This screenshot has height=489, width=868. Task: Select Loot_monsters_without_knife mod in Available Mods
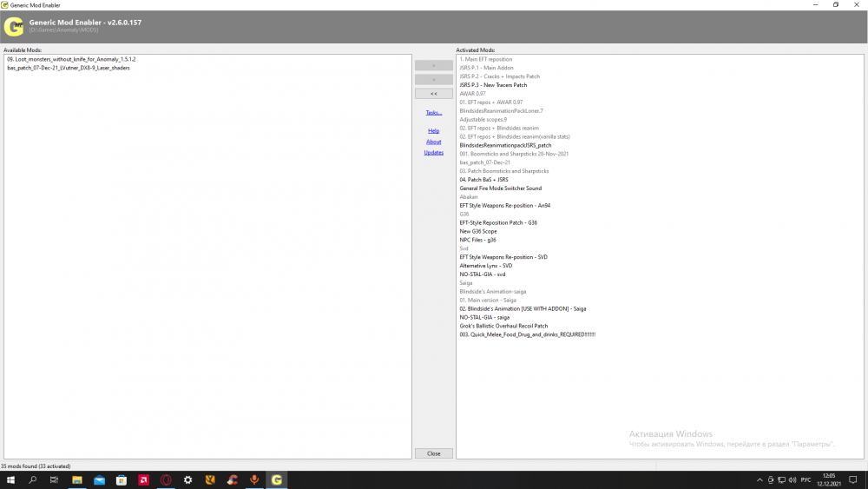point(71,59)
